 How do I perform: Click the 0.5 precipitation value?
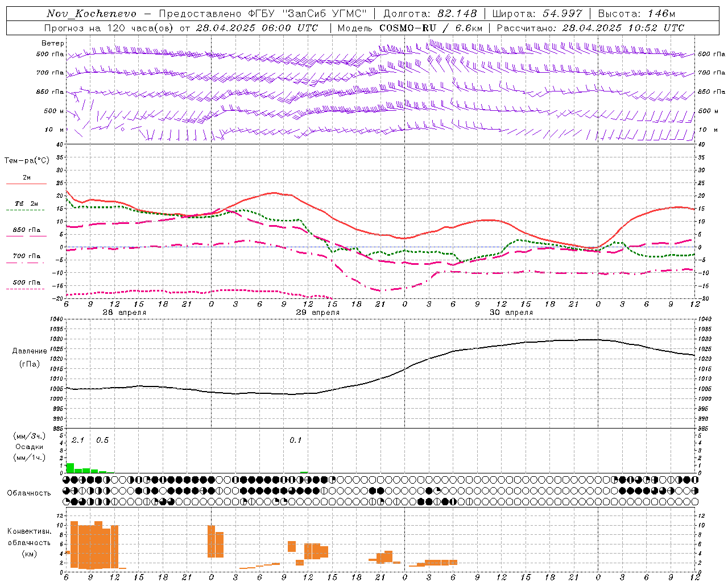pyautogui.click(x=102, y=440)
